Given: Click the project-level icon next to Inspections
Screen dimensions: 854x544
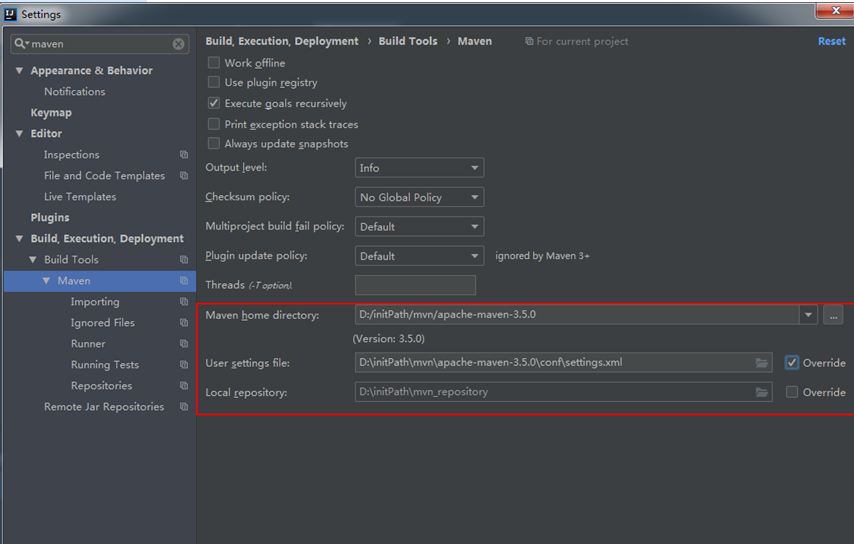Looking at the screenshot, I should [x=184, y=155].
